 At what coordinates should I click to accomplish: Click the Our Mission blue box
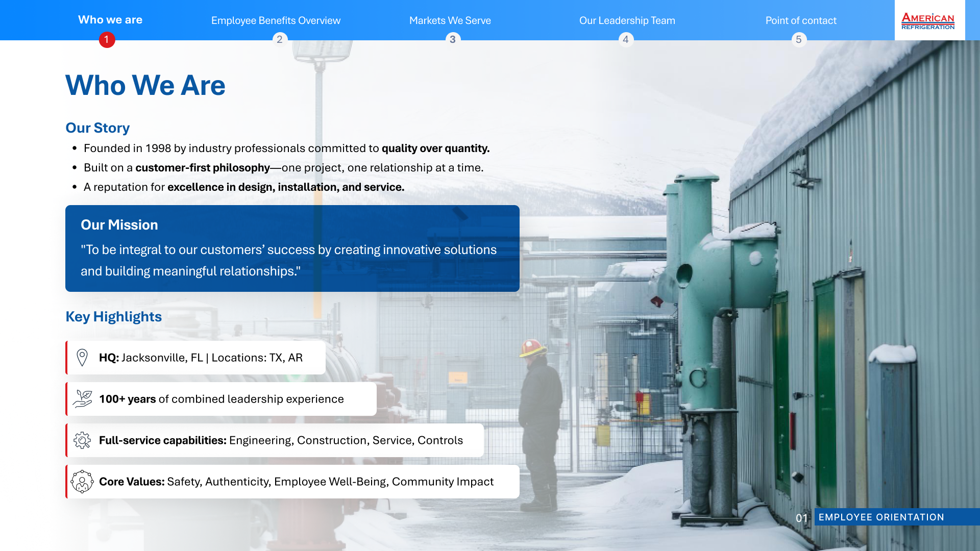pos(292,248)
